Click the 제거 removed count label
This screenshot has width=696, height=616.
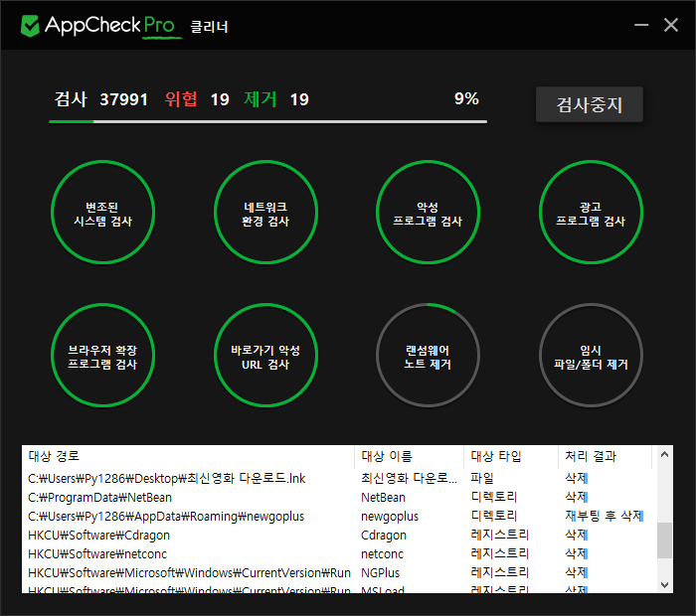pos(261,99)
